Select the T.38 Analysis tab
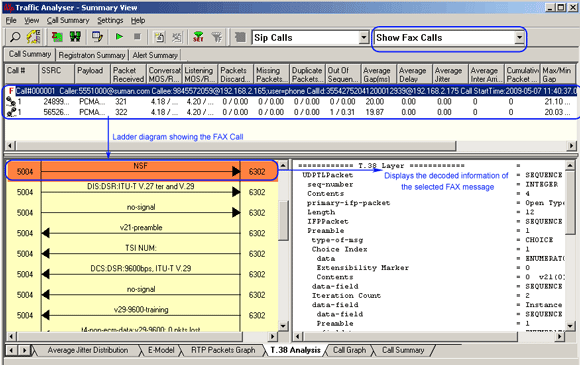This screenshot has width=580, height=365. tap(295, 350)
